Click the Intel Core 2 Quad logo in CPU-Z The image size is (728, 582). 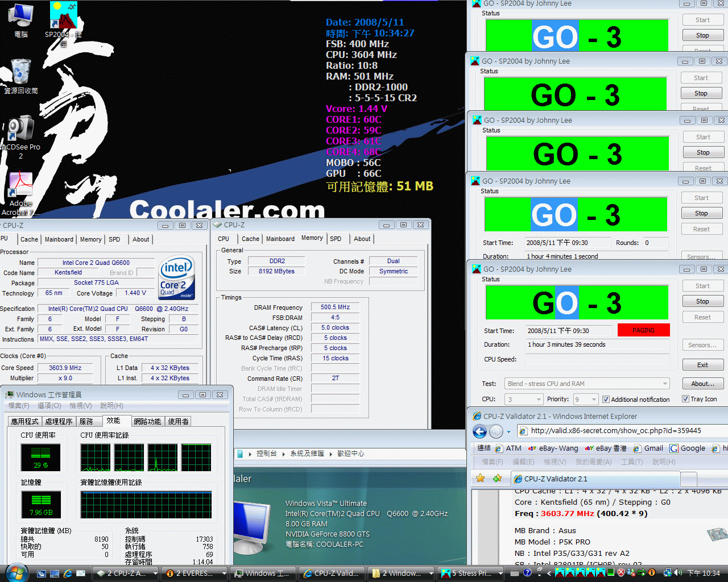click(x=177, y=278)
